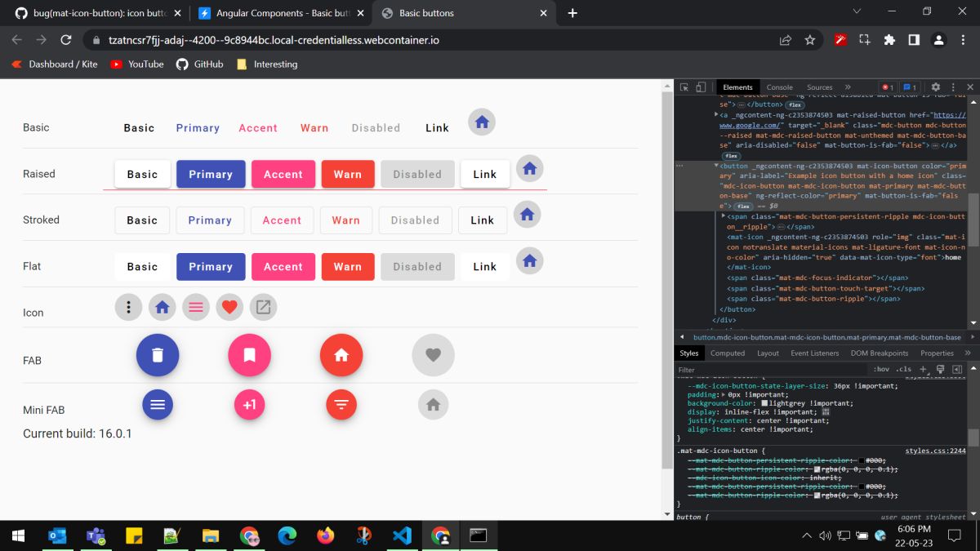Click the home icon button in Stroked row
Viewport: 980px width, 551px height.
pos(528,215)
